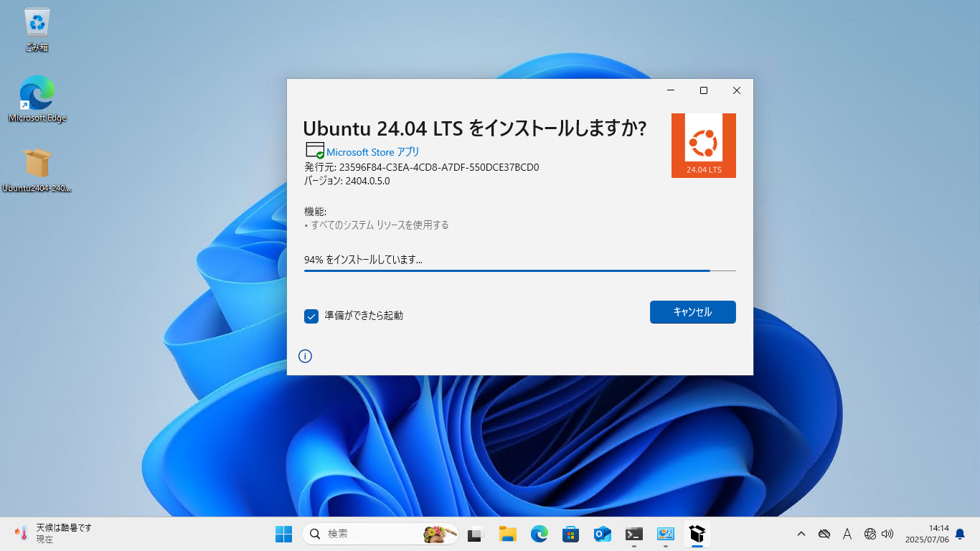This screenshot has width=980, height=551.
Task: Open Edge browser from taskbar
Action: point(540,534)
